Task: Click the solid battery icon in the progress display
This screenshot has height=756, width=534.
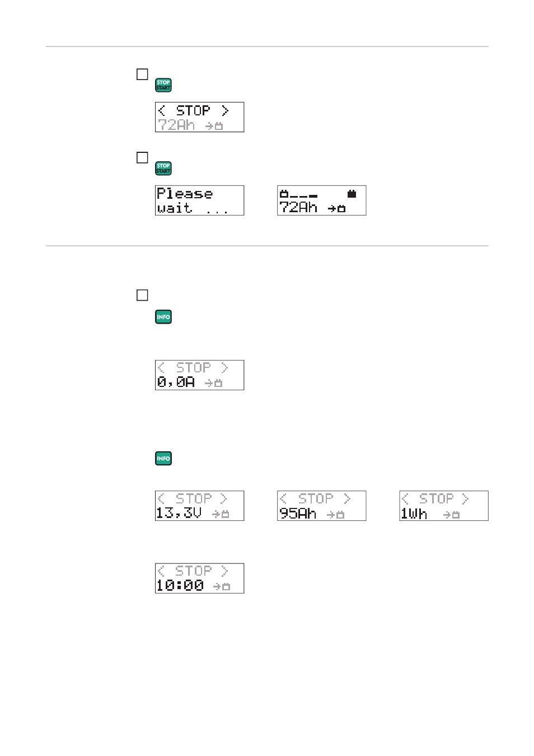Action: (x=352, y=194)
